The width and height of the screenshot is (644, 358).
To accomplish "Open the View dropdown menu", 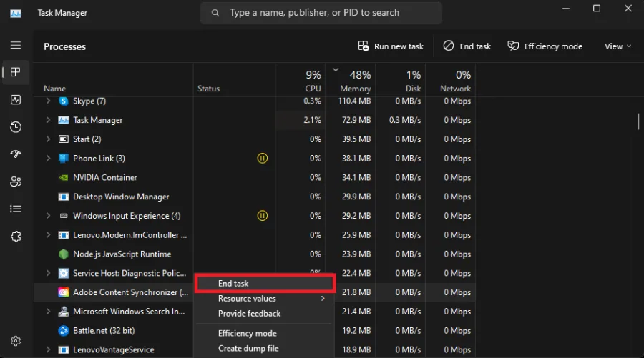I will pos(618,46).
